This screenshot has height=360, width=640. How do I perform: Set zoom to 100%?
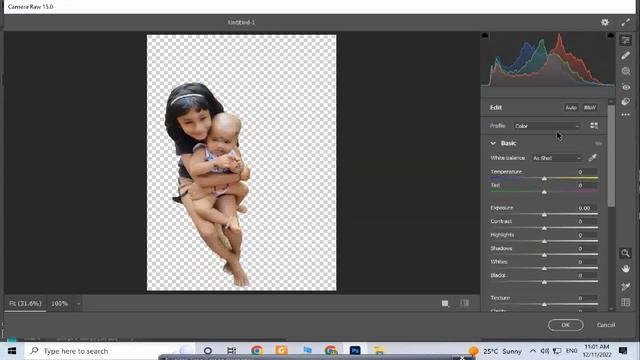pyautogui.click(x=60, y=304)
